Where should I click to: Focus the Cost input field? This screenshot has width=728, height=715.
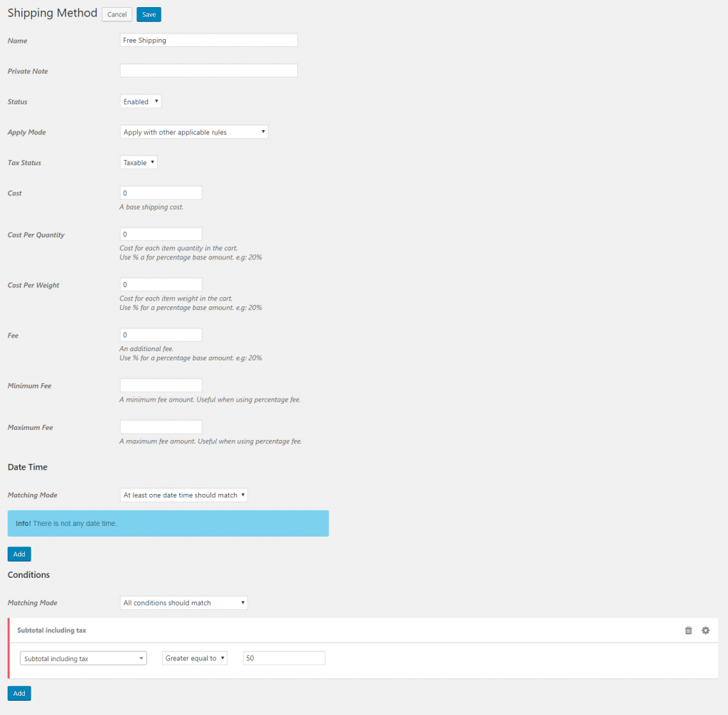[x=161, y=193]
